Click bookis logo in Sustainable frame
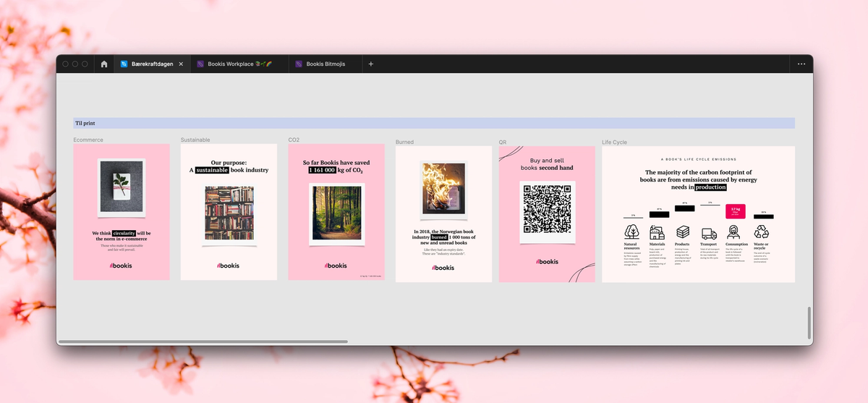This screenshot has height=403, width=868. click(x=228, y=266)
